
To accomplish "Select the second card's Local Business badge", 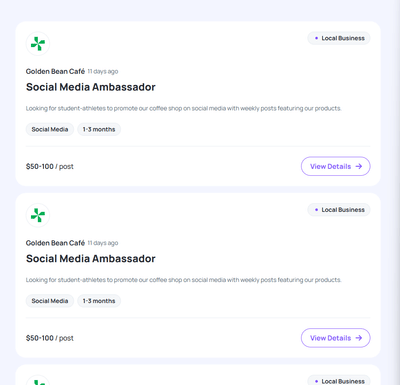I will [339, 210].
